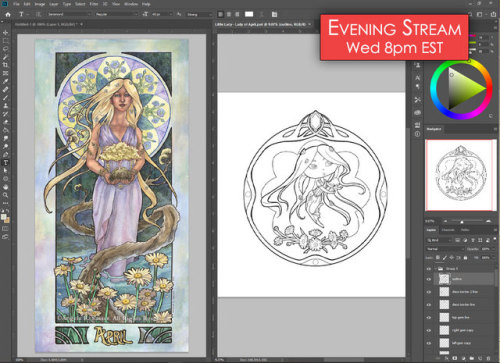Screen dimensions: 500x363
Task: Switch to the Channels tab
Action: (x=448, y=230)
